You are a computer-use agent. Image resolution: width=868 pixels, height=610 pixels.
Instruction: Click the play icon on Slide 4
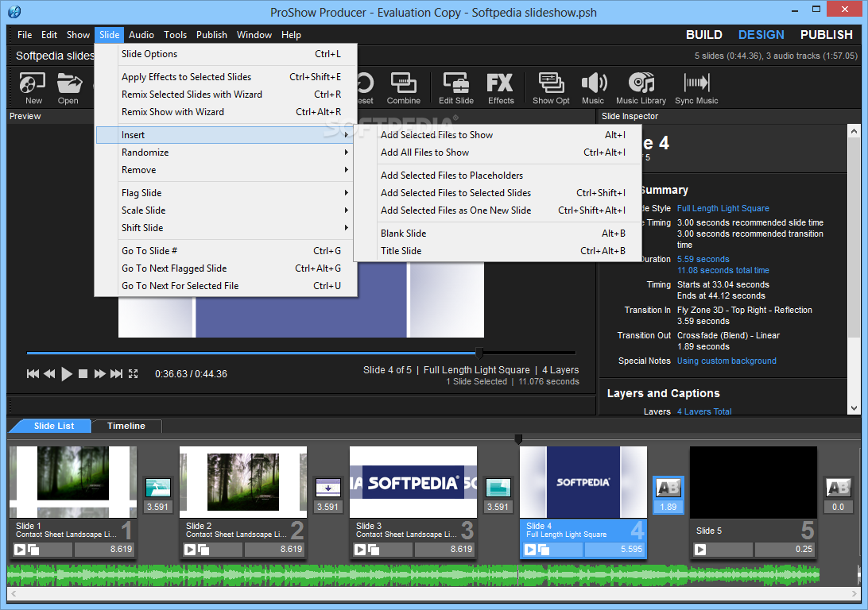530,549
